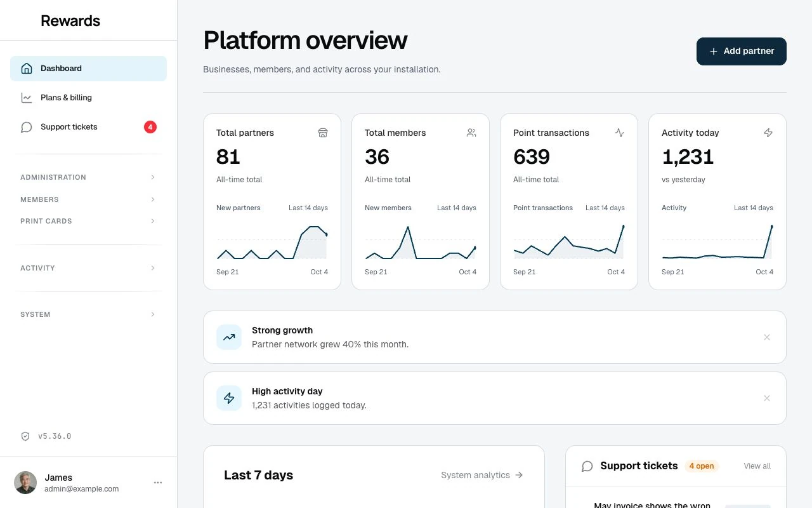Click 'Partner network grew 40% this month.' text
Viewport: 812px width, 508px height.
(x=330, y=345)
